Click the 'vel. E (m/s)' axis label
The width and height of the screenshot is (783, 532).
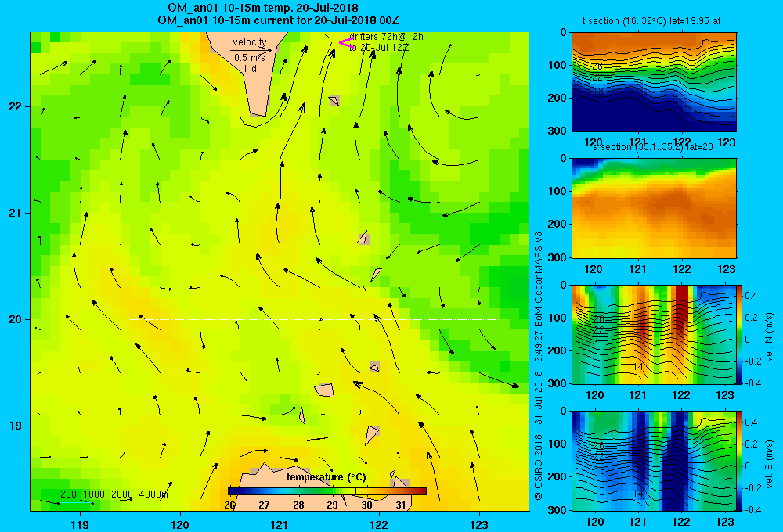tap(769, 464)
